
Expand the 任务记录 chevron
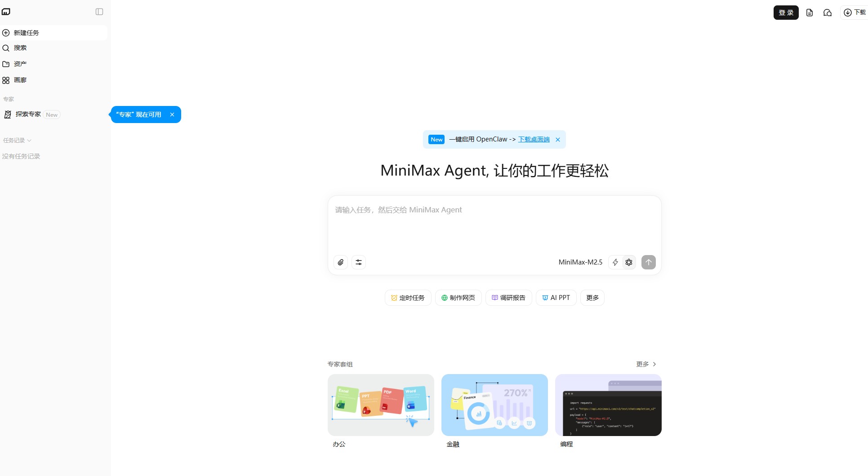click(29, 140)
